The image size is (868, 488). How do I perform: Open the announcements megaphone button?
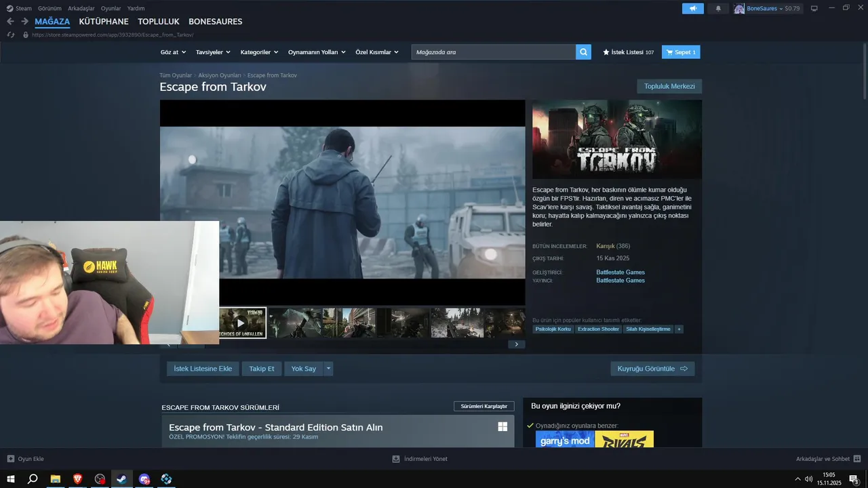tap(692, 8)
